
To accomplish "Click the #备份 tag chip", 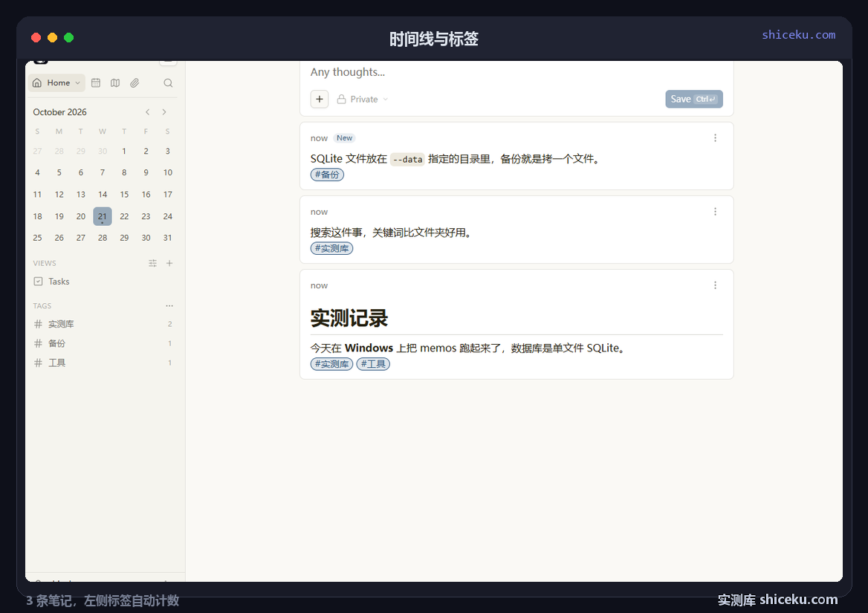I will [327, 175].
